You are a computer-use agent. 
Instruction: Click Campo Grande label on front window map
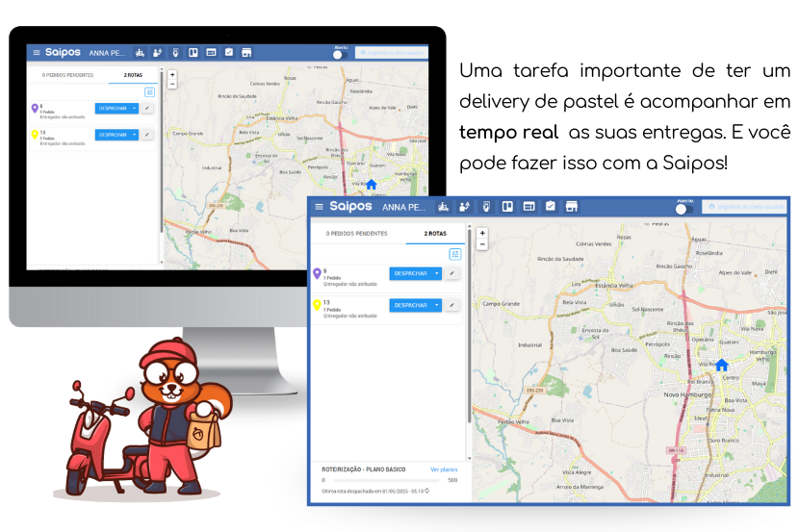tap(502, 303)
